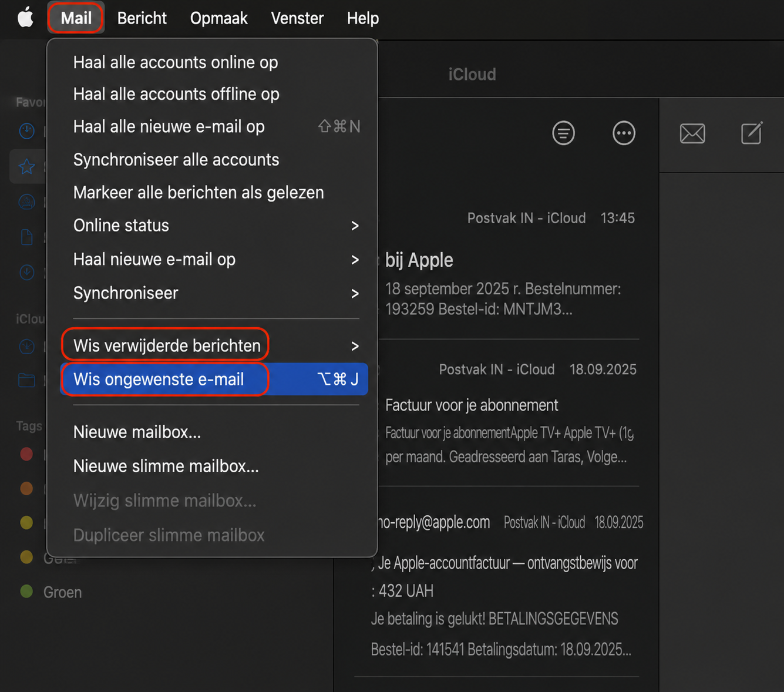Open the Opmaak menu
784x692 pixels.
(x=218, y=18)
